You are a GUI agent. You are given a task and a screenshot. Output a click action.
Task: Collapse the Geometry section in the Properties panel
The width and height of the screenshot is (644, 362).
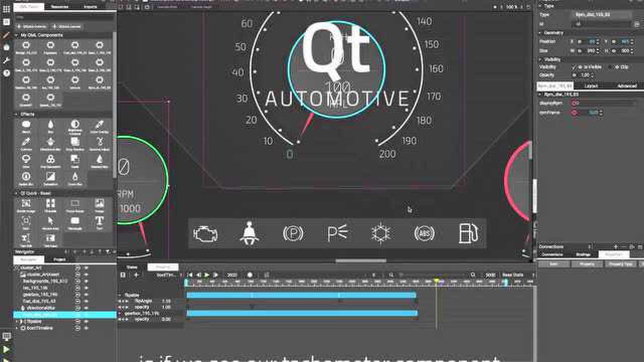(x=542, y=33)
